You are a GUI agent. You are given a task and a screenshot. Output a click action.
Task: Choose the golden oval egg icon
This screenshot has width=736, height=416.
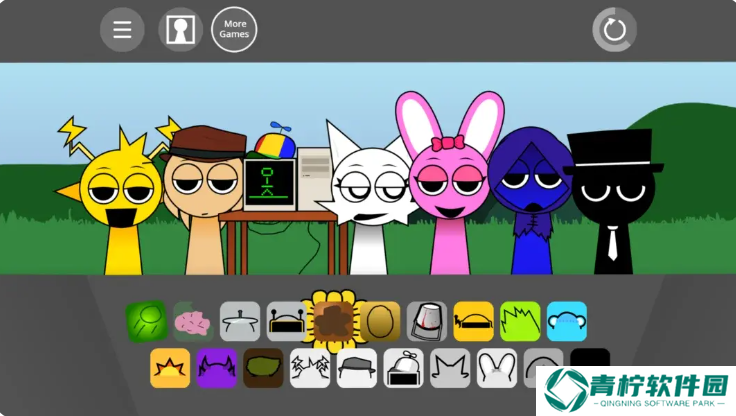(380, 322)
